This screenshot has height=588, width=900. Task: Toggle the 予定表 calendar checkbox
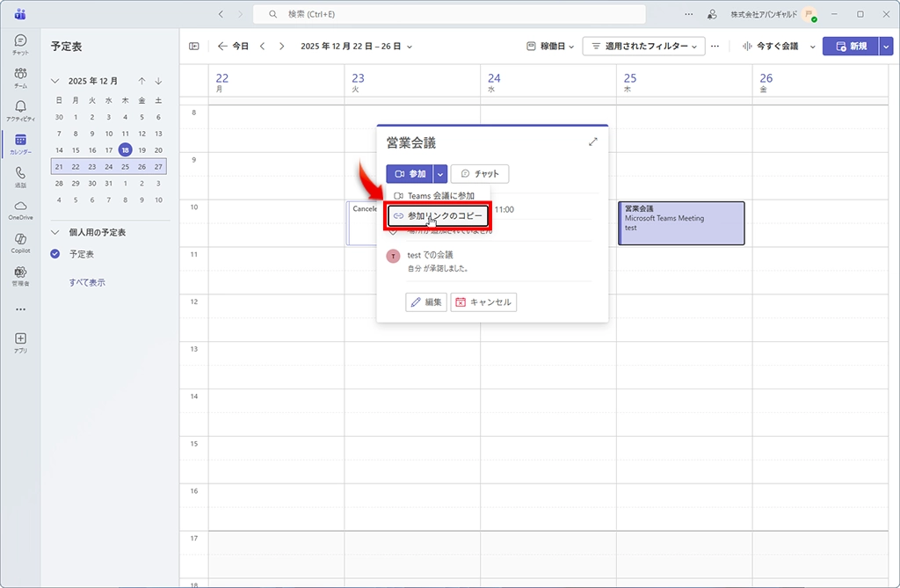pos(56,254)
